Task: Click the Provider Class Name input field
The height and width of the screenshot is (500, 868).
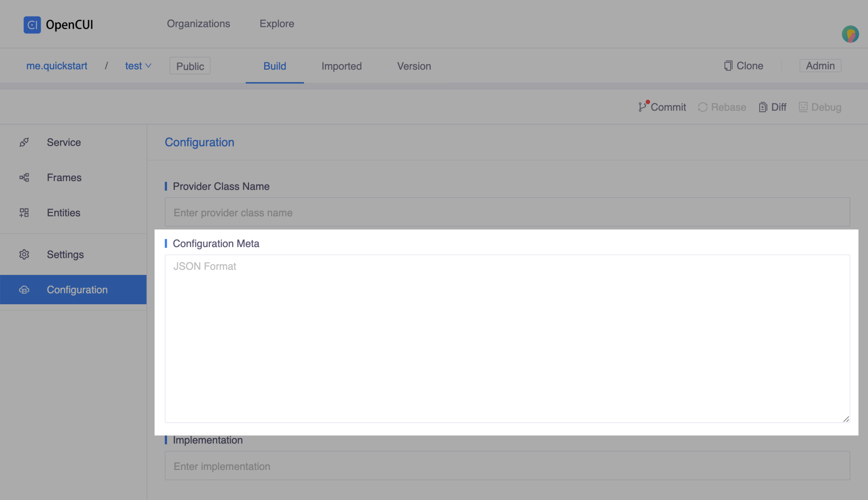Action: tap(507, 212)
